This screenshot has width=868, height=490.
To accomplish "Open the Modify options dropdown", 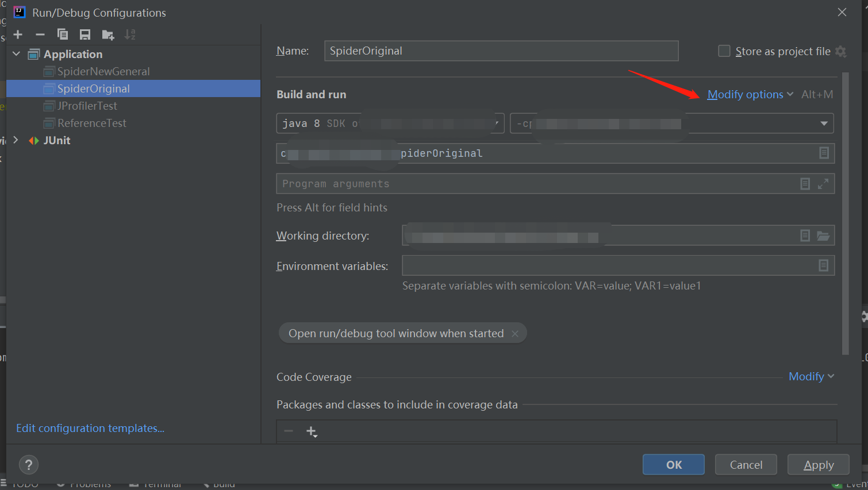I will [x=746, y=94].
